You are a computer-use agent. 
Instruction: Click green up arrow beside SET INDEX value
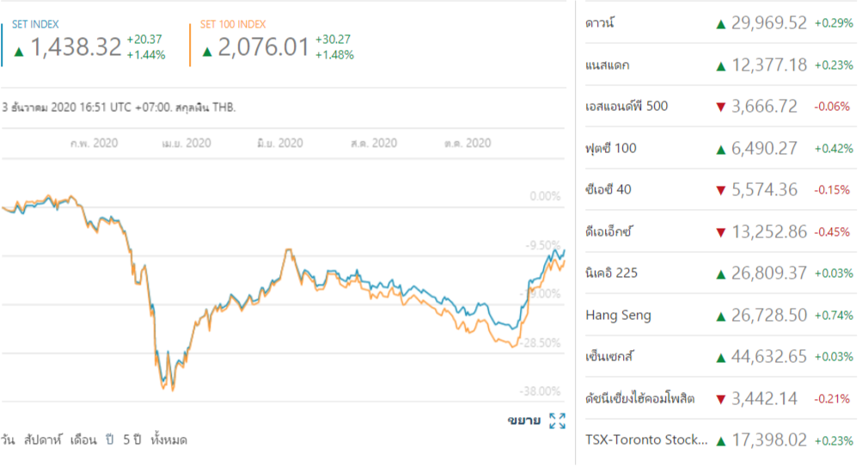(19, 50)
